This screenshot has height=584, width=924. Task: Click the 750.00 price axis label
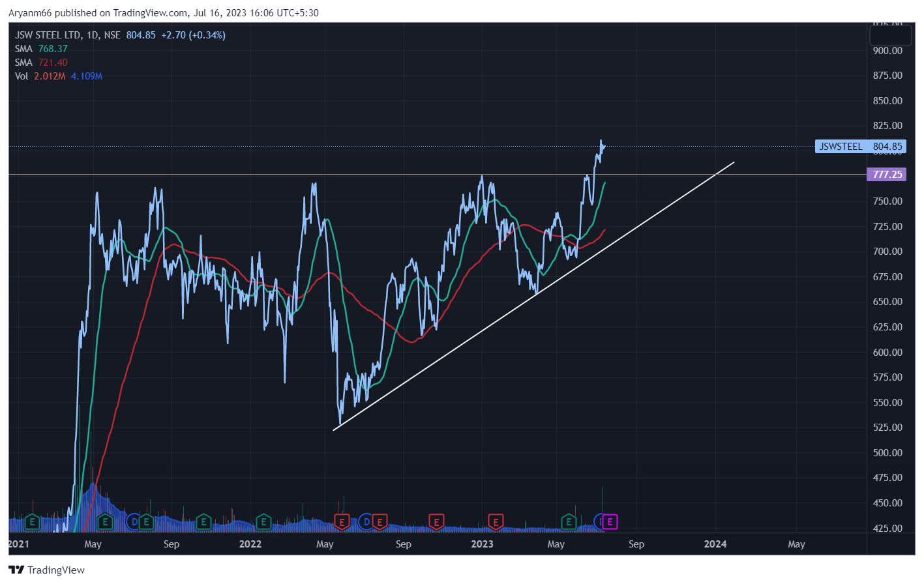pyautogui.click(x=887, y=201)
